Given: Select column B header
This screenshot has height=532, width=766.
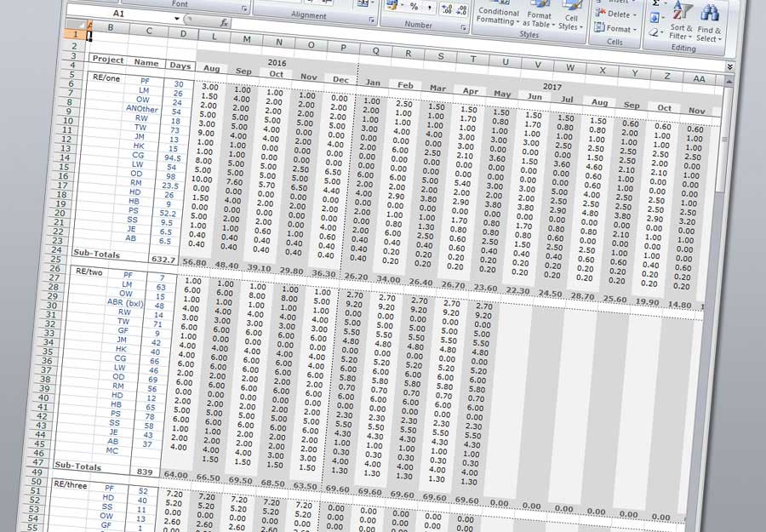Looking at the screenshot, I should [110, 28].
